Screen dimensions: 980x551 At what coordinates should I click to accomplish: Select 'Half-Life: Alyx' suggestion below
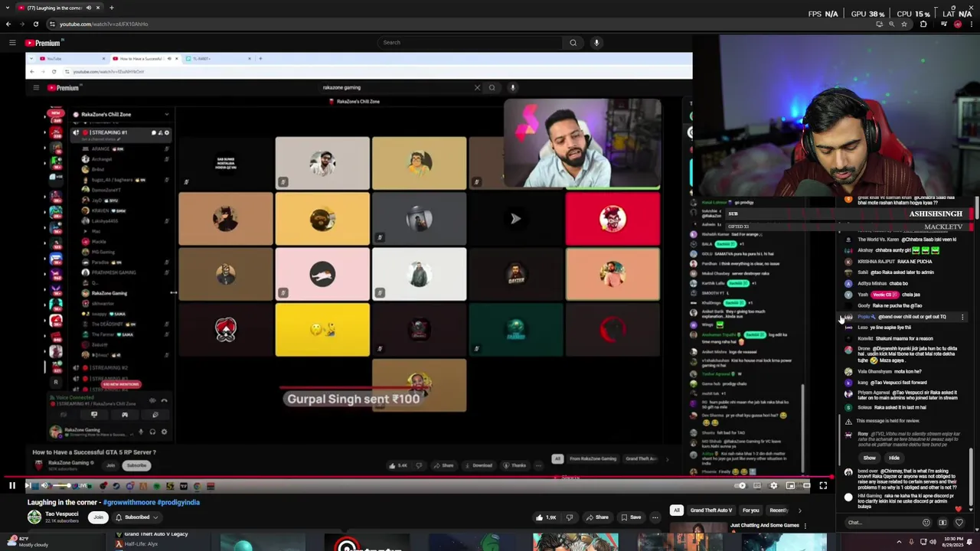(x=142, y=544)
